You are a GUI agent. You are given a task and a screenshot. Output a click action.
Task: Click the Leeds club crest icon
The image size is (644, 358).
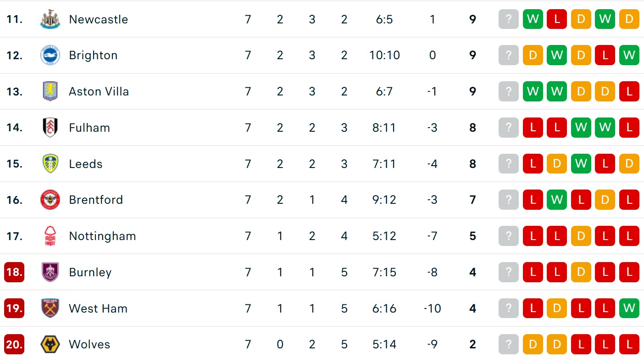coord(50,164)
